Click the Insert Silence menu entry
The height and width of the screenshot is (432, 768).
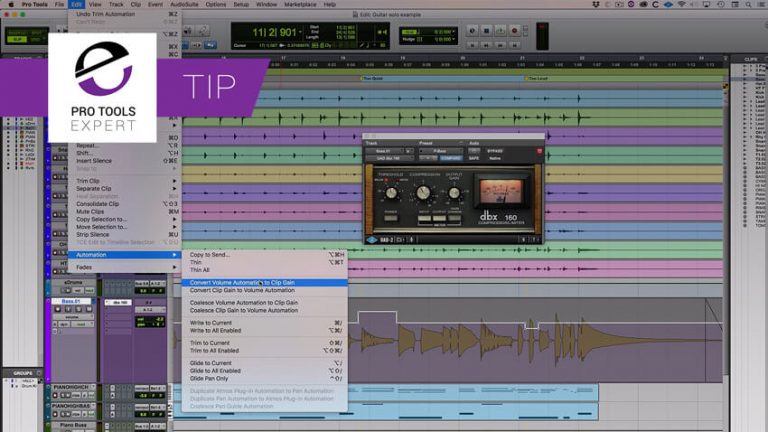pos(125,161)
